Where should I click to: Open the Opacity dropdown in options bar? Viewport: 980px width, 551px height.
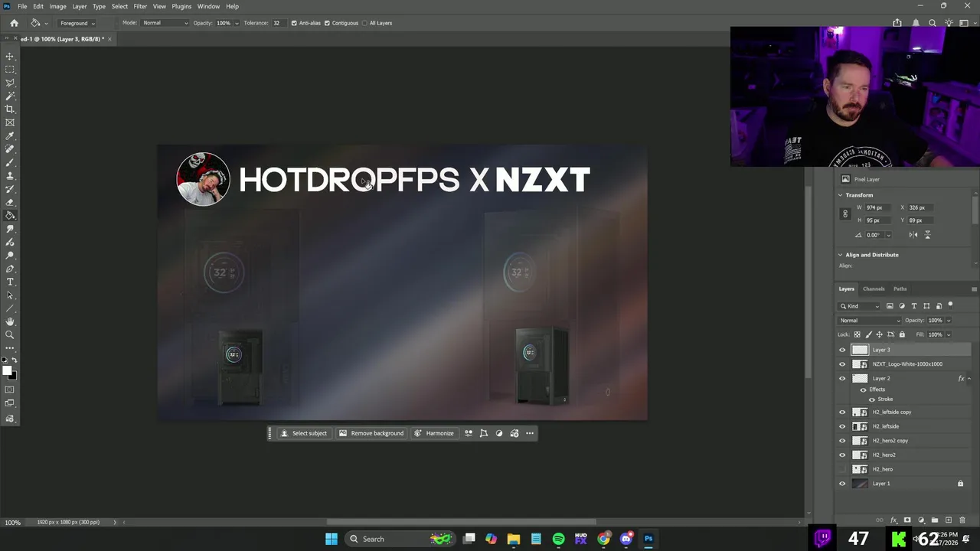coord(235,23)
